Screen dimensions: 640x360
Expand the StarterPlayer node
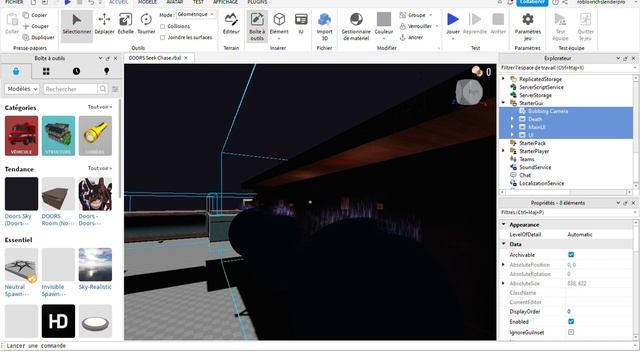point(503,151)
